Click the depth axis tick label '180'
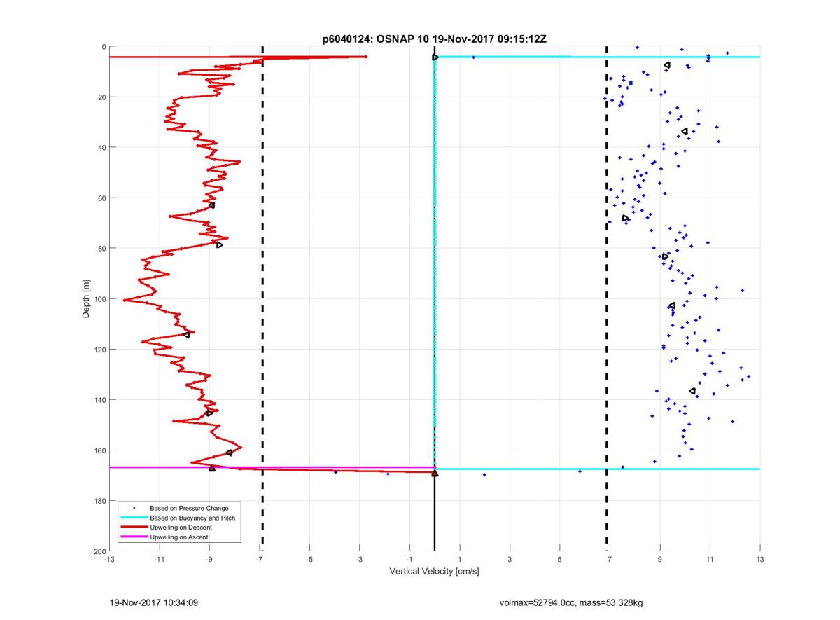Viewport: 840px width, 620px height. tap(100, 501)
